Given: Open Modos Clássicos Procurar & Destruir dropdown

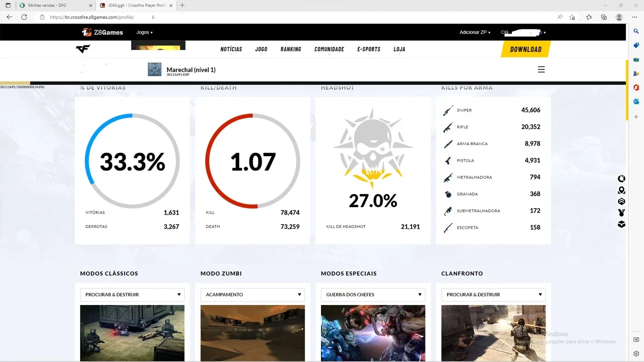Looking at the screenshot, I should 132,295.
